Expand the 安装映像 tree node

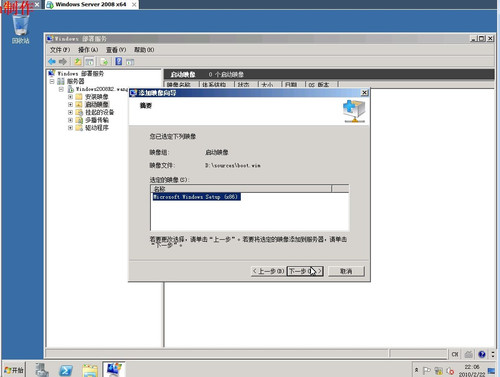[x=70, y=97]
